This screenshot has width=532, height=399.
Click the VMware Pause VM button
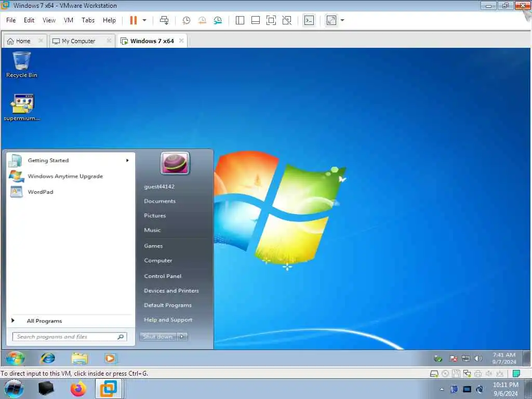click(134, 20)
